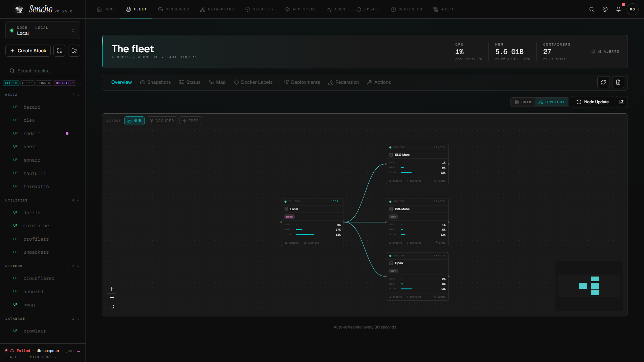Open global search magnifier icon
Image resolution: width=644 pixels, height=362 pixels.
[x=591, y=9]
